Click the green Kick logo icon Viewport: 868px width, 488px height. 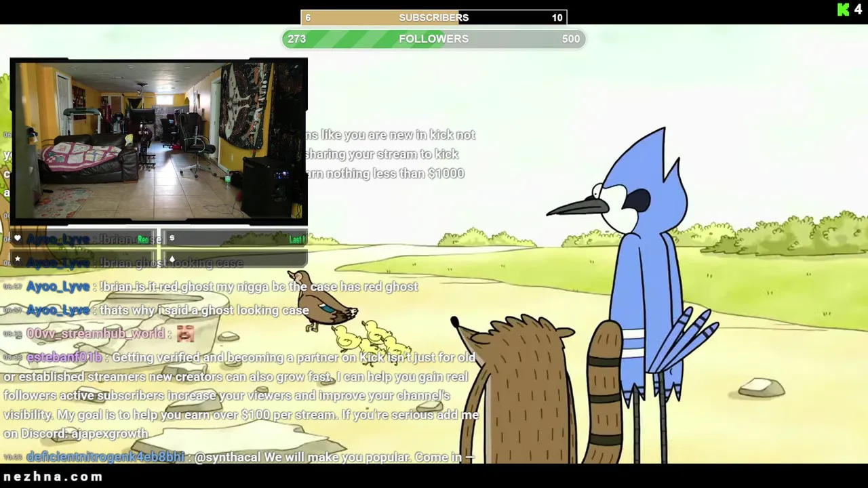tap(843, 9)
